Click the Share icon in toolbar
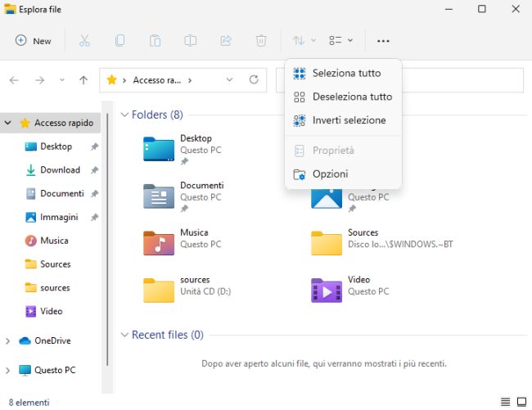532x410 pixels. [226, 41]
